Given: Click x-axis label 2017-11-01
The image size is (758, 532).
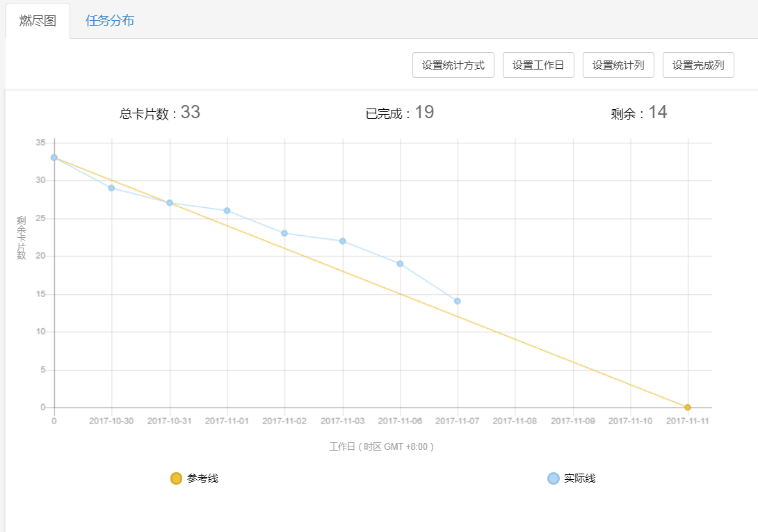Looking at the screenshot, I should click(227, 421).
